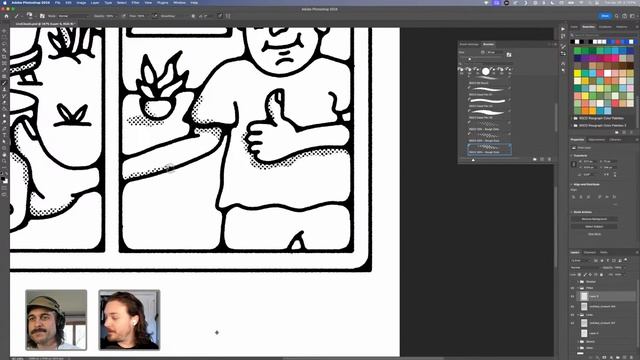Viewport: 640px width, 360px height.
Task: Collapse the Align and Distribute section
Action: pyautogui.click(x=571, y=184)
